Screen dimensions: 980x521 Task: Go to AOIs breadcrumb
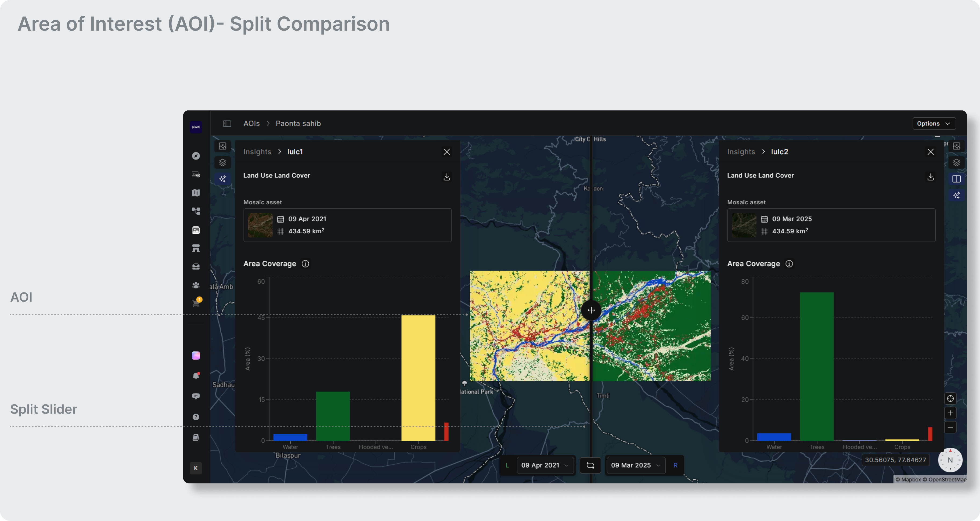pos(251,124)
